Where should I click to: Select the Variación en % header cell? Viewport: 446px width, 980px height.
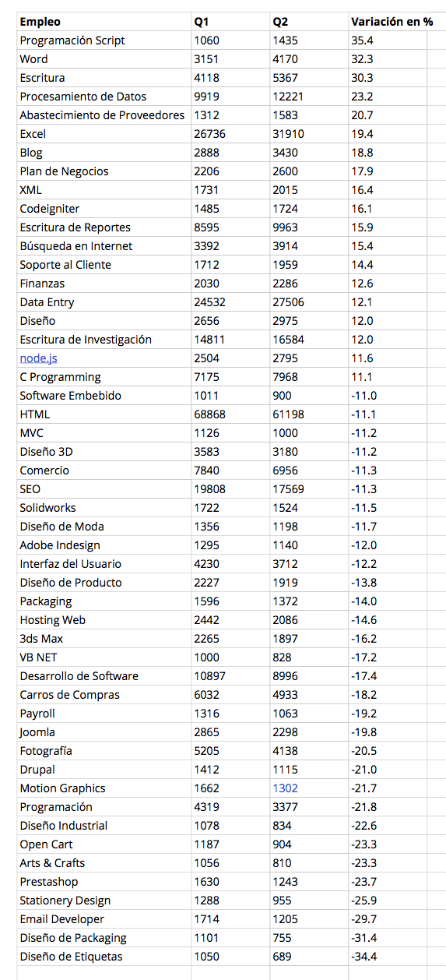tap(388, 22)
